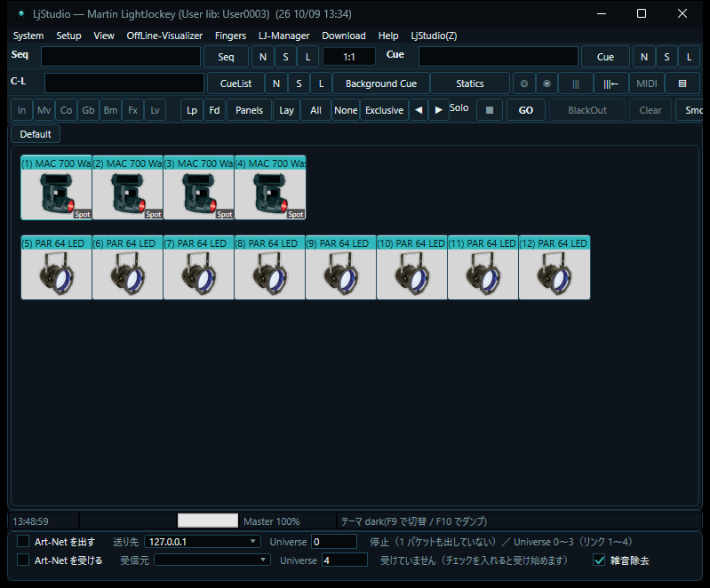Open the LjStudio(Z) menu
This screenshot has width=710, height=588.
434,36
